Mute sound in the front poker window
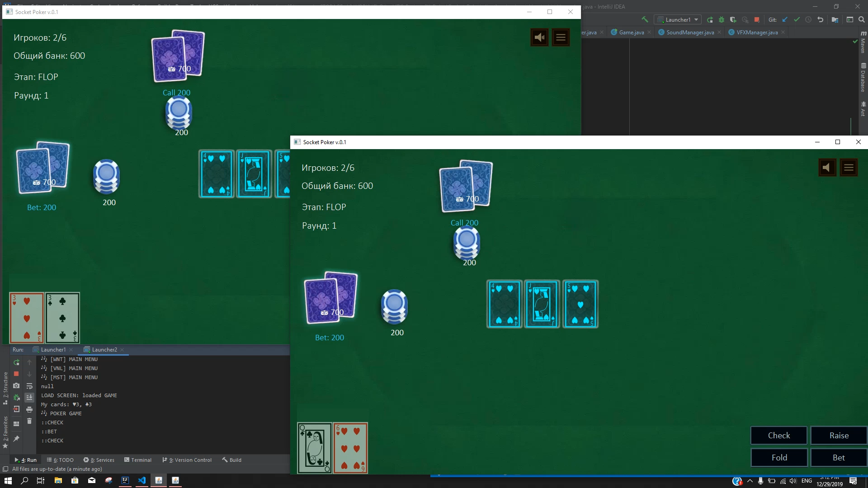Image resolution: width=868 pixels, height=488 pixels. [827, 168]
